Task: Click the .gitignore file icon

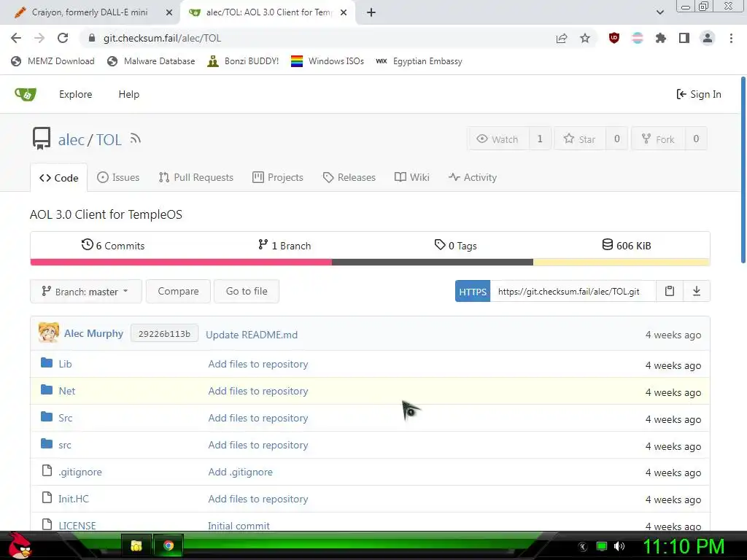Action: click(47, 471)
